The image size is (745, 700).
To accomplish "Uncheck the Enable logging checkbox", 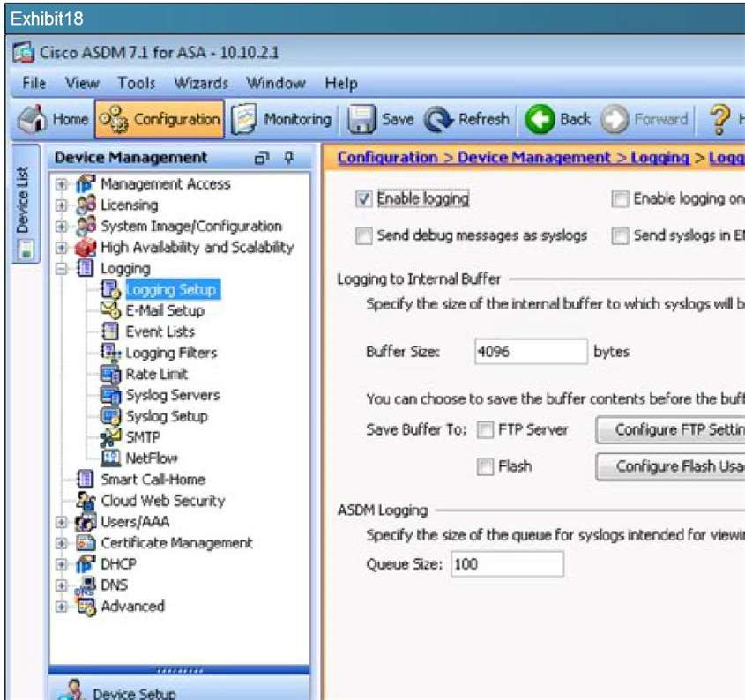I will coord(363,199).
